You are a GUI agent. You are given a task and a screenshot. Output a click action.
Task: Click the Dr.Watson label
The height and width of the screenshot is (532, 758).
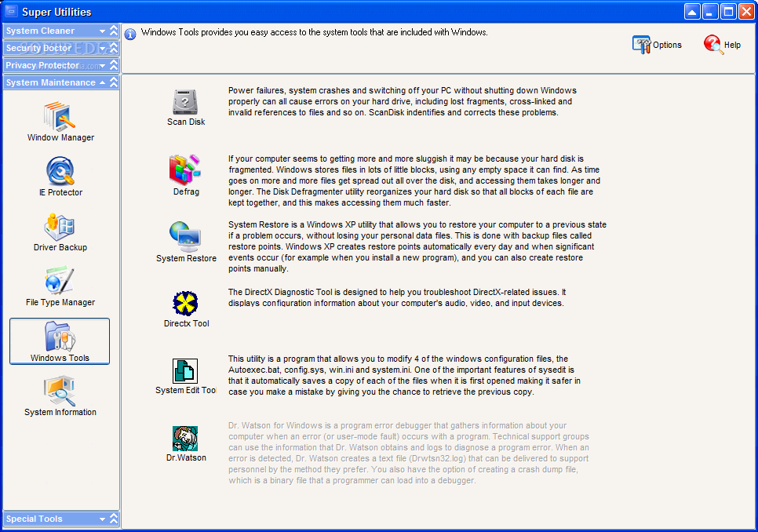[186, 457]
